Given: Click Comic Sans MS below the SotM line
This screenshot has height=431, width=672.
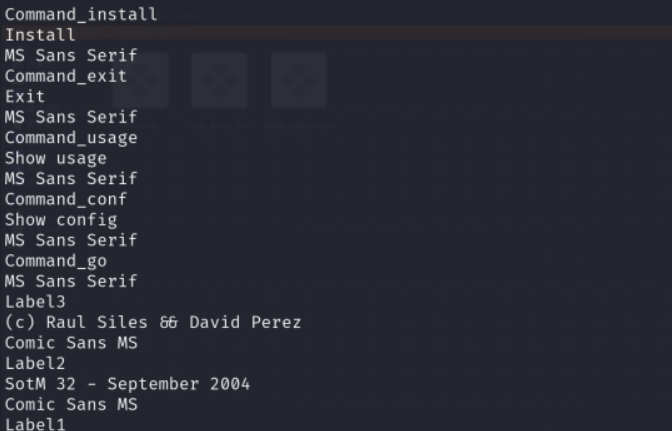Looking at the screenshot, I should coord(71,404).
